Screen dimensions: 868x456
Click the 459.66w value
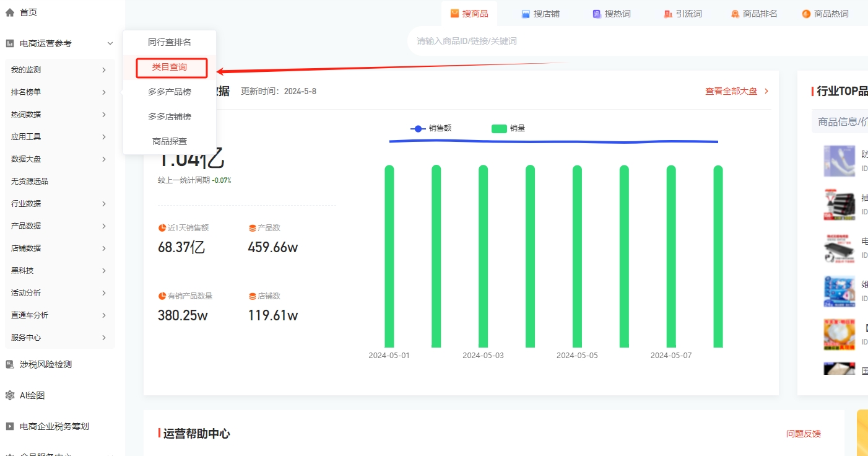[x=273, y=247]
